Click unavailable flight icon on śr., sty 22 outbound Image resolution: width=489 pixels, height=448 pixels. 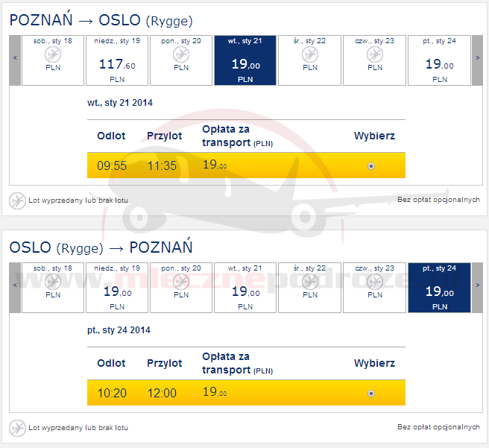pyautogui.click(x=310, y=55)
